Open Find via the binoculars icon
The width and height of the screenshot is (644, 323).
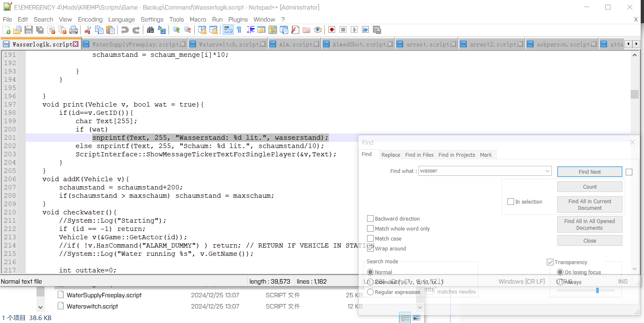(x=150, y=30)
